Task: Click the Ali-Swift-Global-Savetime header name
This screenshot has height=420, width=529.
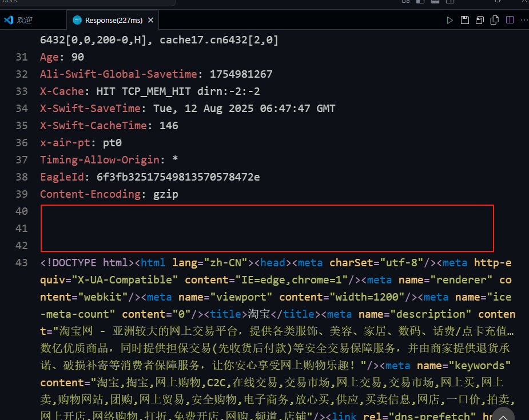Action: click(118, 74)
